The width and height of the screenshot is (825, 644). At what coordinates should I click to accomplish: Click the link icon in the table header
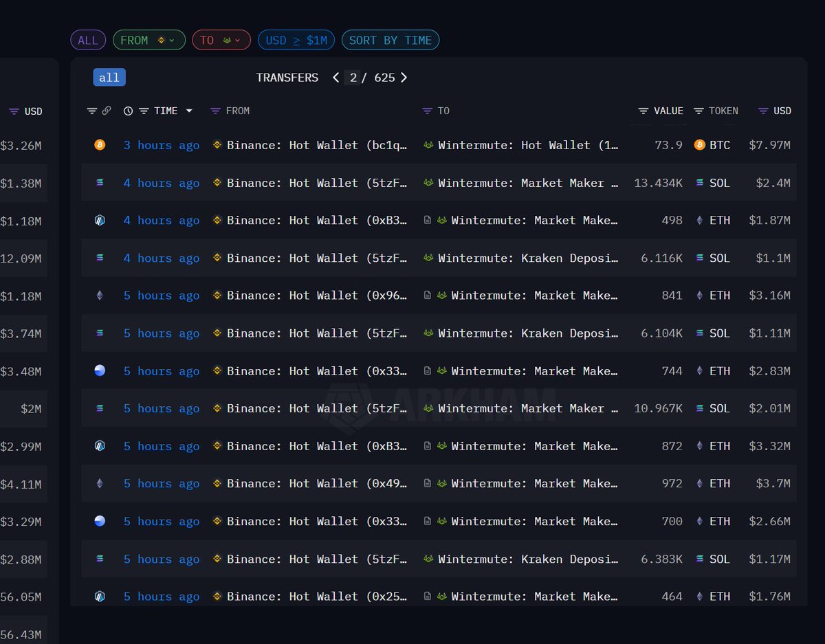(x=106, y=111)
